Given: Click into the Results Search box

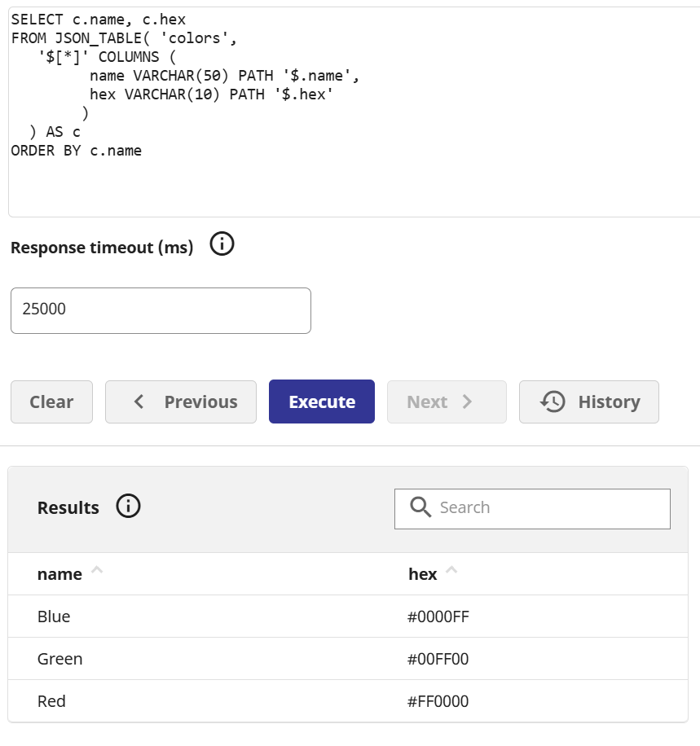Looking at the screenshot, I should click(546, 508).
